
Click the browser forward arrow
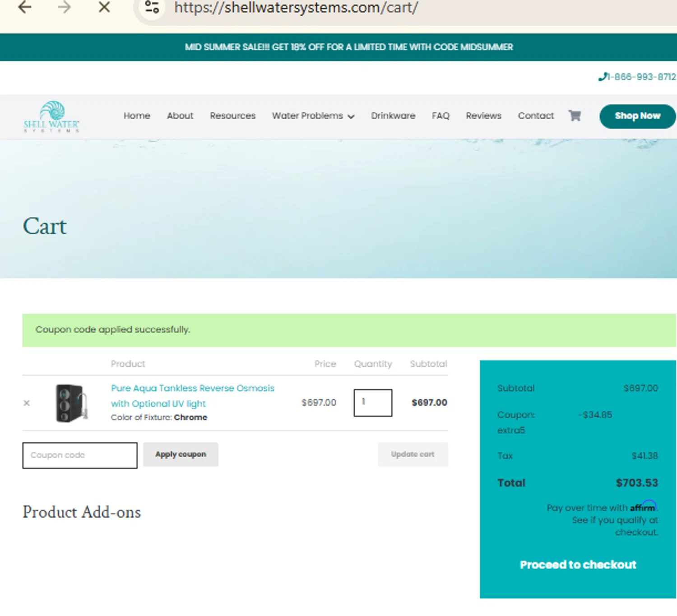coord(65,7)
